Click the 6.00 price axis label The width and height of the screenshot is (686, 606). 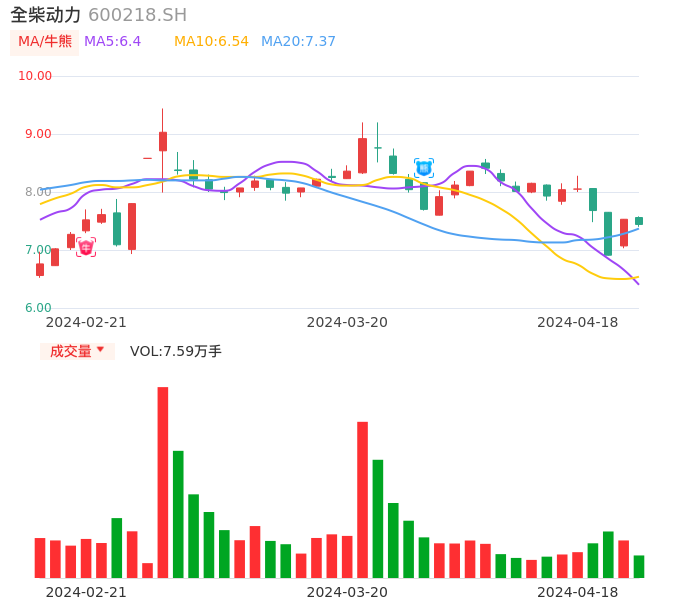pos(39,308)
